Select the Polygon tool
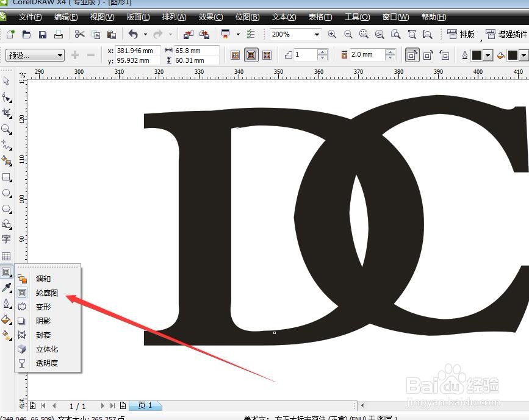This screenshot has height=420, width=529. coord(7,208)
